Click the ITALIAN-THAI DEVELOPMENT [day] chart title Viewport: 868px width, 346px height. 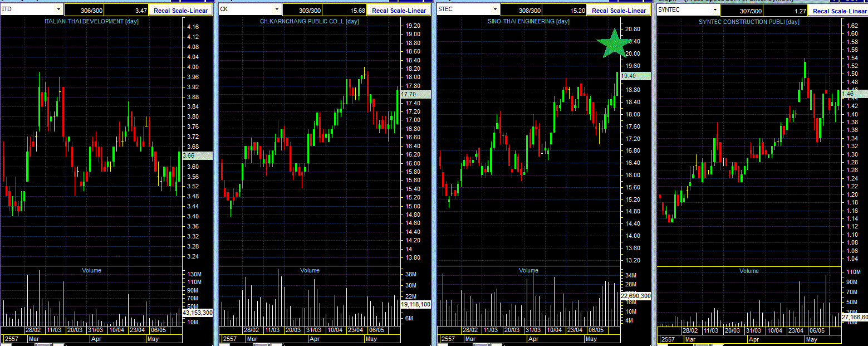click(92, 21)
